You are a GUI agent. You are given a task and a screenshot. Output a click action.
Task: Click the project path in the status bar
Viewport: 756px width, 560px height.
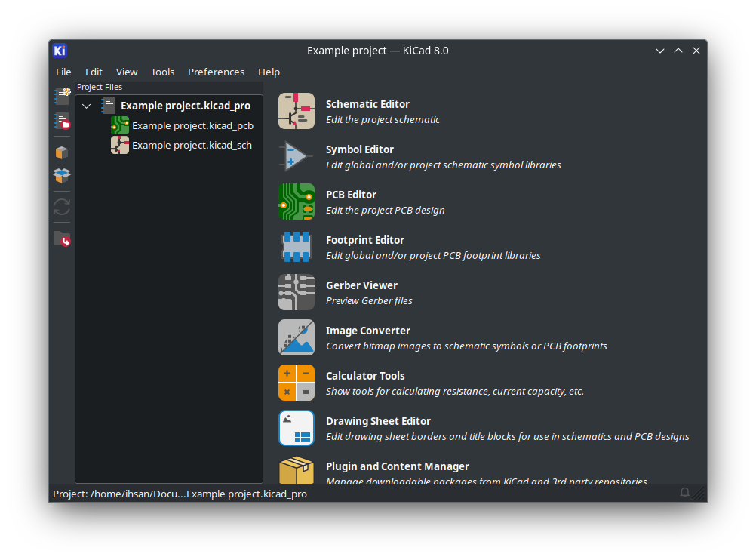click(x=180, y=494)
